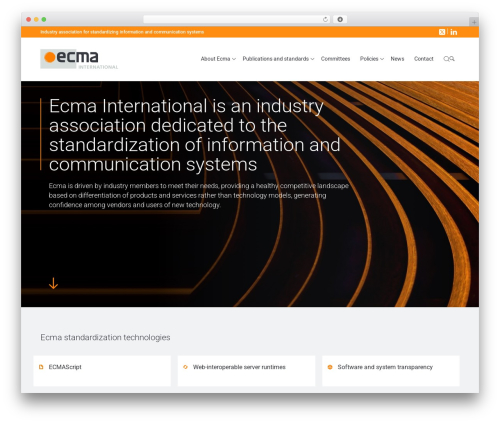
Task: Expand the About Ecma menu
Action: 218,59
